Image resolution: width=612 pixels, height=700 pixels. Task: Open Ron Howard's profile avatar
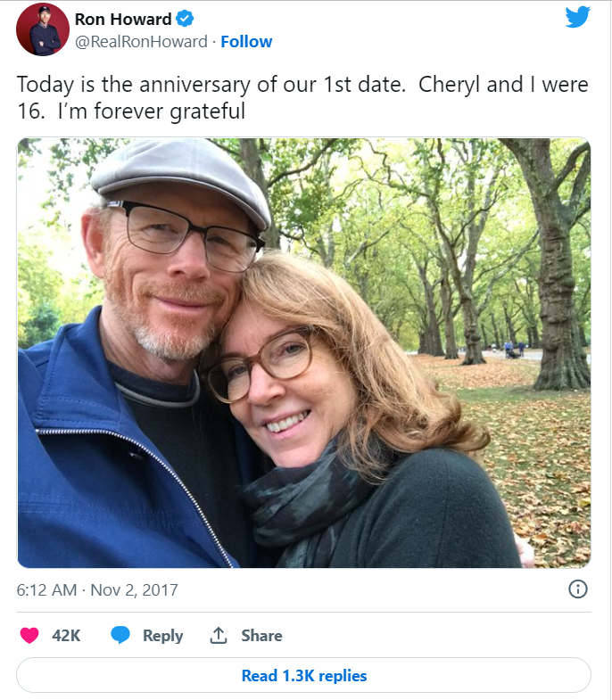[x=42, y=29]
